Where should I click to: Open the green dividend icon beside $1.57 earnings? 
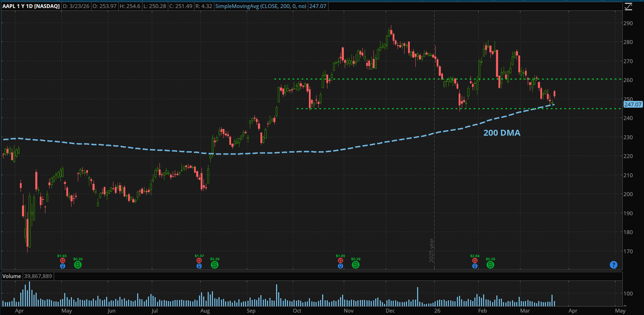tap(214, 265)
